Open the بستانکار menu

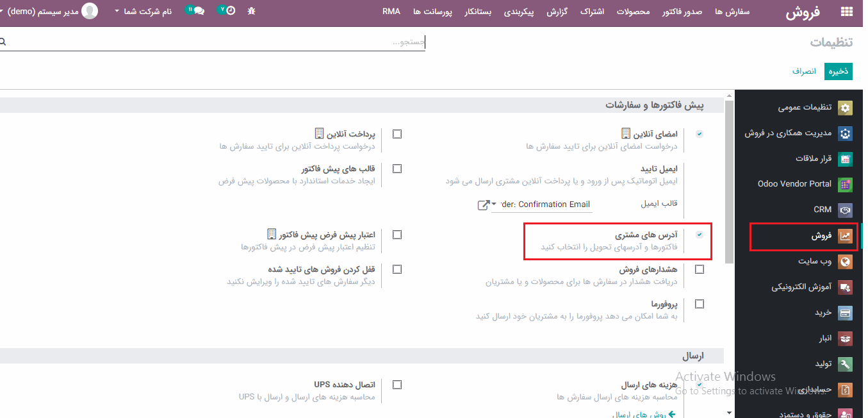477,12
